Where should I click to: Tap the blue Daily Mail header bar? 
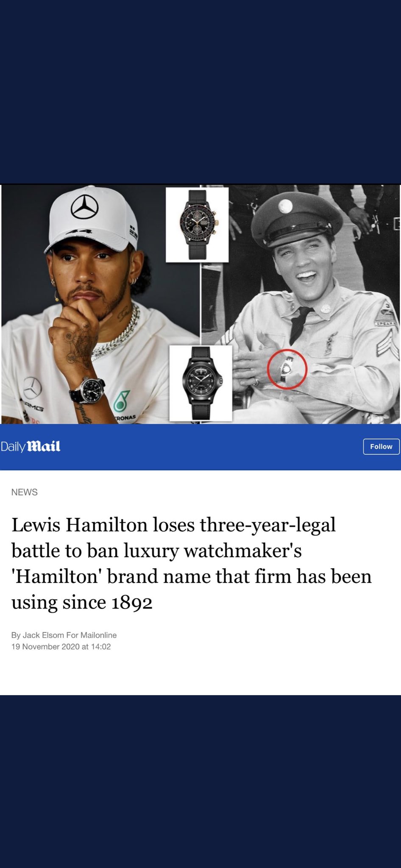tap(200, 447)
